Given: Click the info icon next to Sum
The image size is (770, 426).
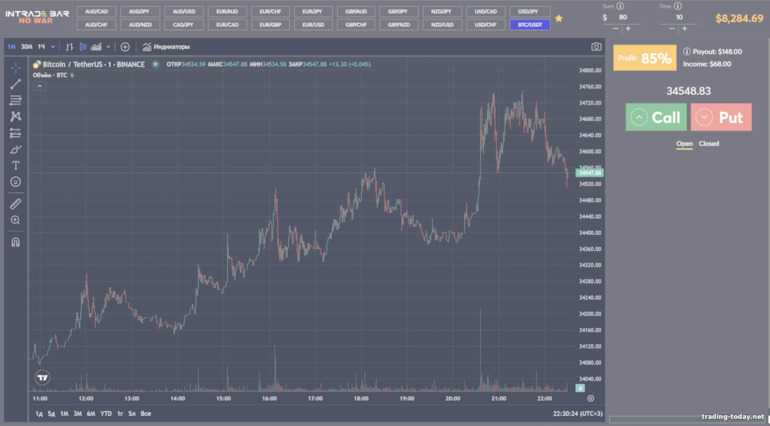Looking at the screenshot, I should 620,6.
